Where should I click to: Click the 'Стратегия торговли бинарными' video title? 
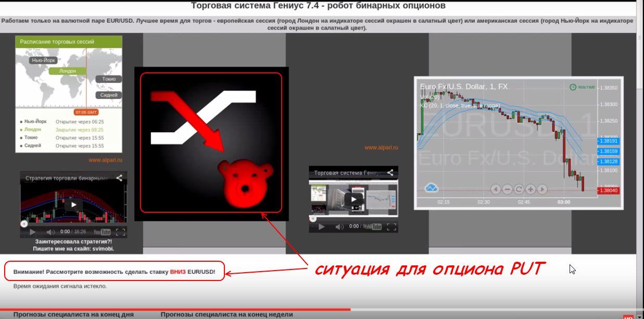(x=66, y=178)
